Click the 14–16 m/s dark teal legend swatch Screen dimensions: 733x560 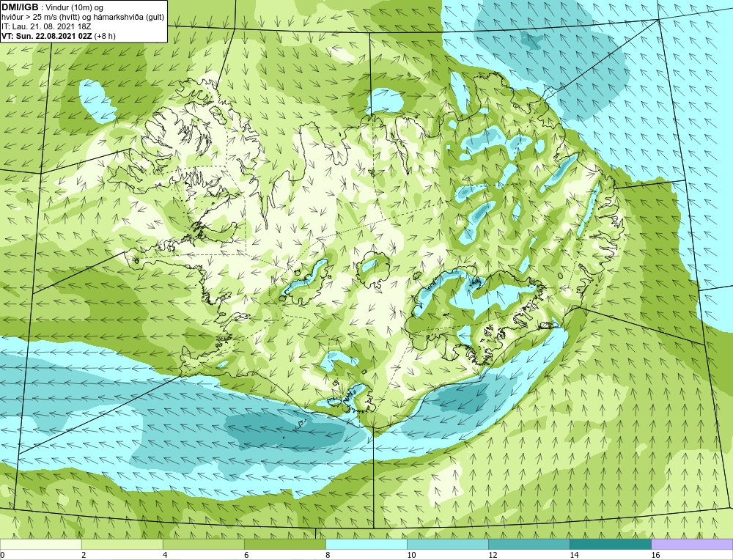pos(610,544)
